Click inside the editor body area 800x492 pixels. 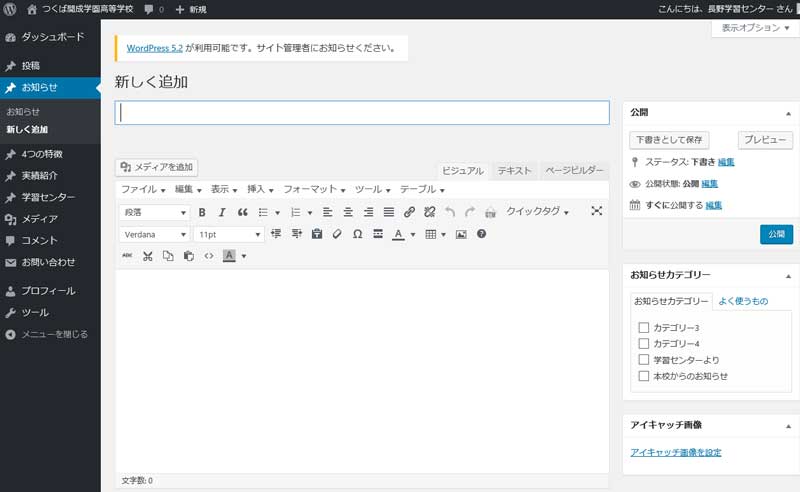(362, 371)
